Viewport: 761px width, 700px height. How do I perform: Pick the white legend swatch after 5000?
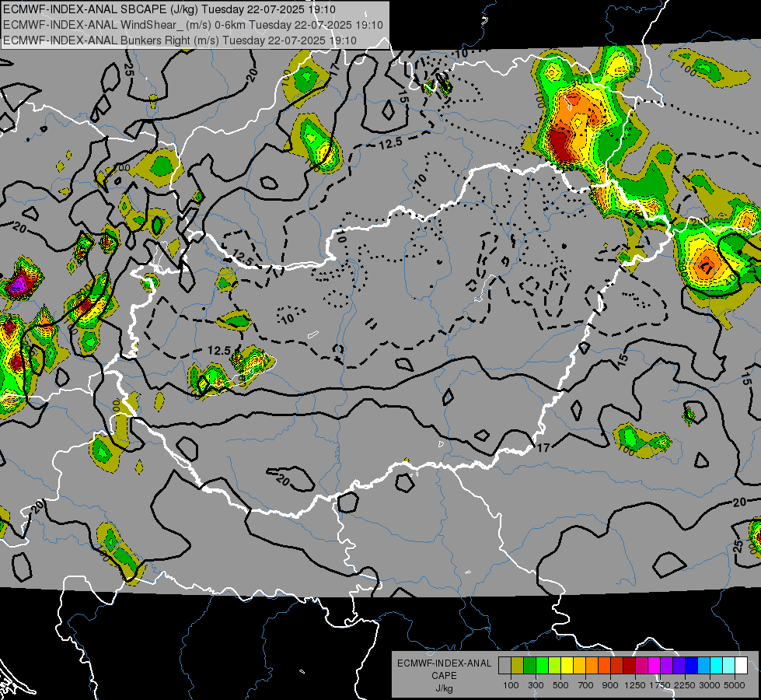coord(741,665)
